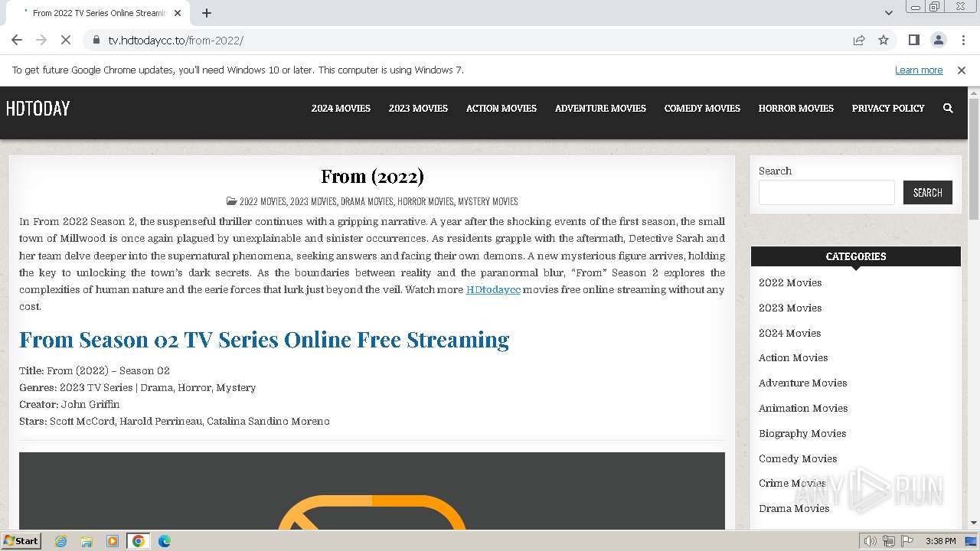This screenshot has width=980, height=551.
Task: Open the 2024 Movies menu item
Action: click(341, 108)
